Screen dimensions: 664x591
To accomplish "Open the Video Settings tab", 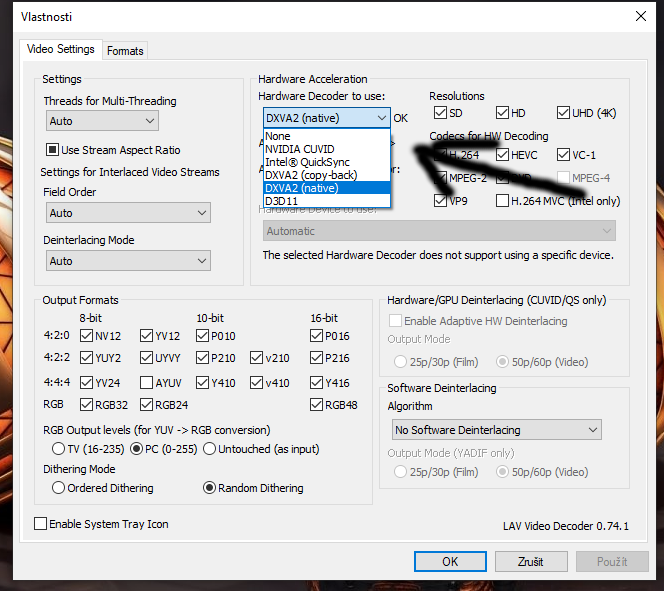I will [x=61, y=49].
